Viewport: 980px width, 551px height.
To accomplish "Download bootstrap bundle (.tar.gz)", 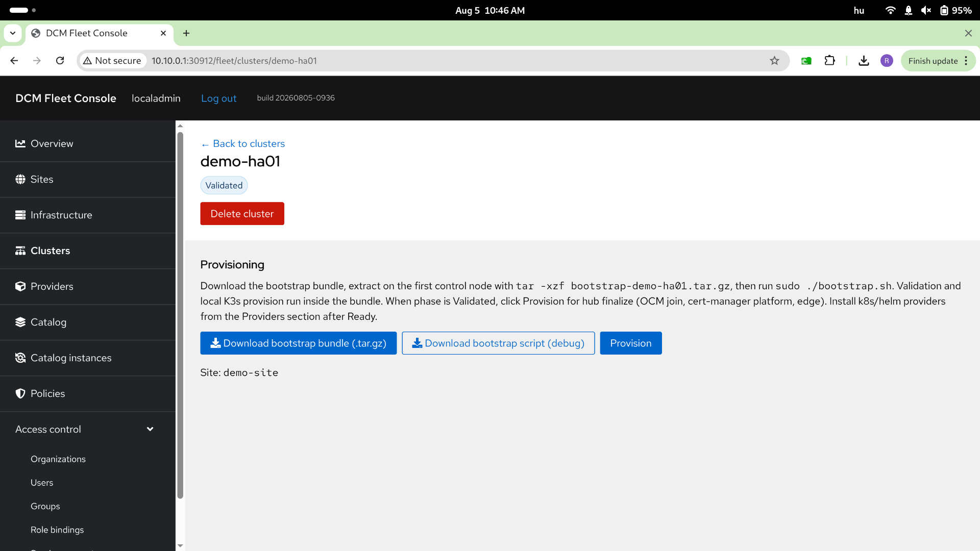I will click(298, 343).
